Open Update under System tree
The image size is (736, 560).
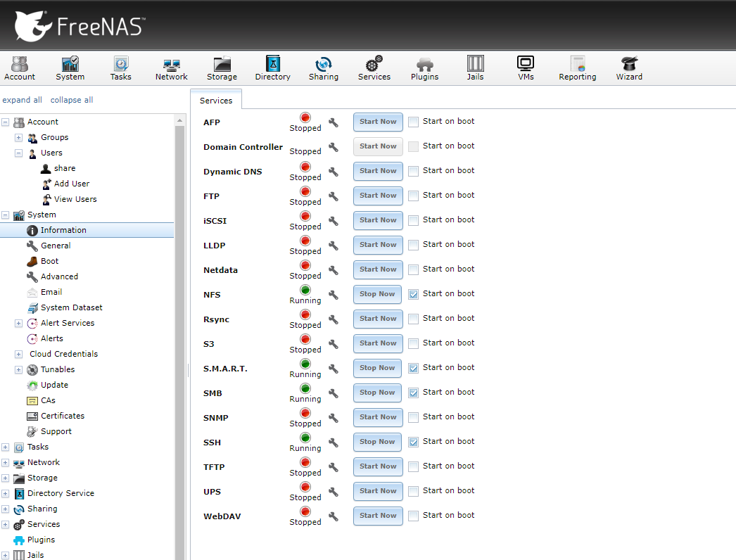pyautogui.click(x=54, y=385)
